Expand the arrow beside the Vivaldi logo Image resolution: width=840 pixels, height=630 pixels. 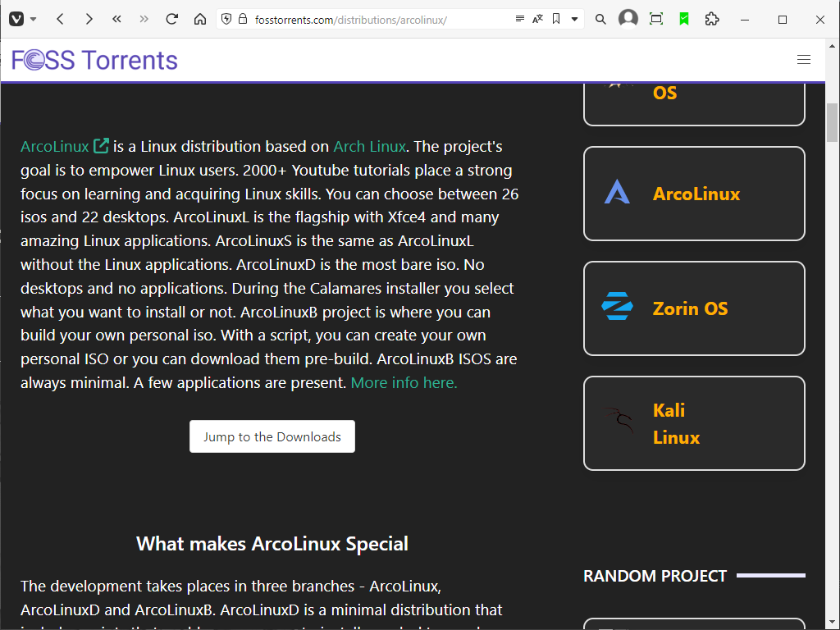tap(33, 20)
